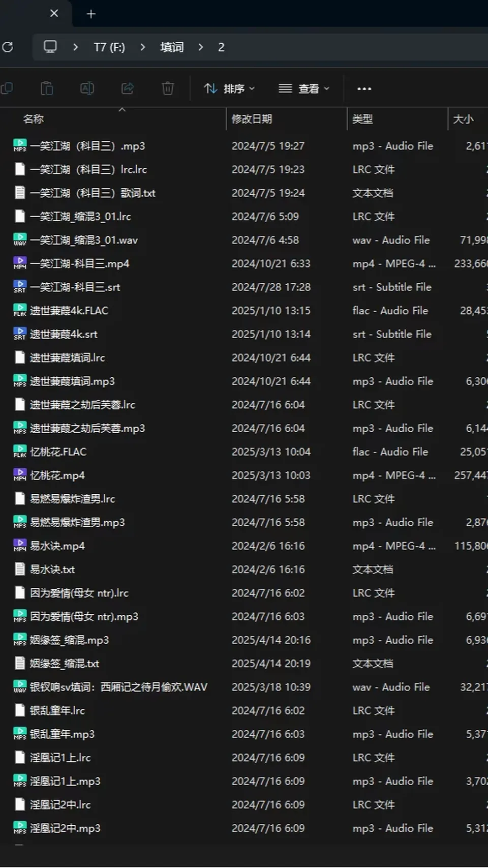The image size is (488, 868).
Task: Select the file 一笑江湖（科目三）lrc.lrc
Action: (x=88, y=169)
